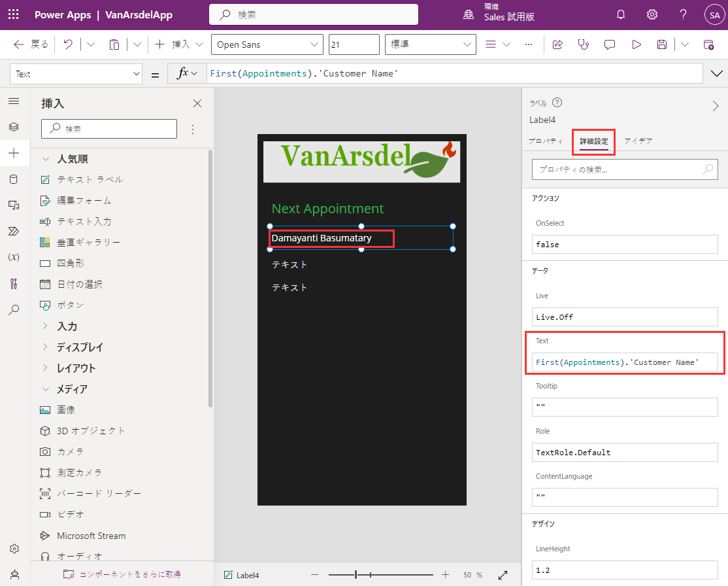Open the app launcher waffle menu

pyautogui.click(x=14, y=14)
